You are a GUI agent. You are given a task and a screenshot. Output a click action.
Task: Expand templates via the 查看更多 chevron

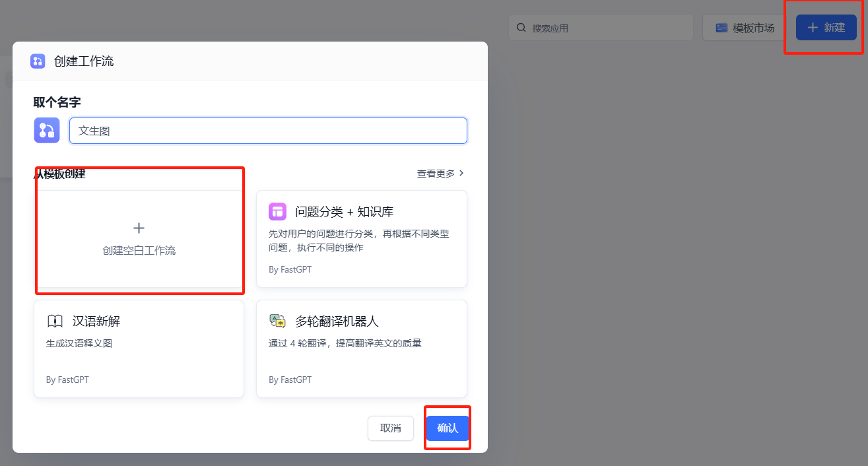pyautogui.click(x=462, y=172)
